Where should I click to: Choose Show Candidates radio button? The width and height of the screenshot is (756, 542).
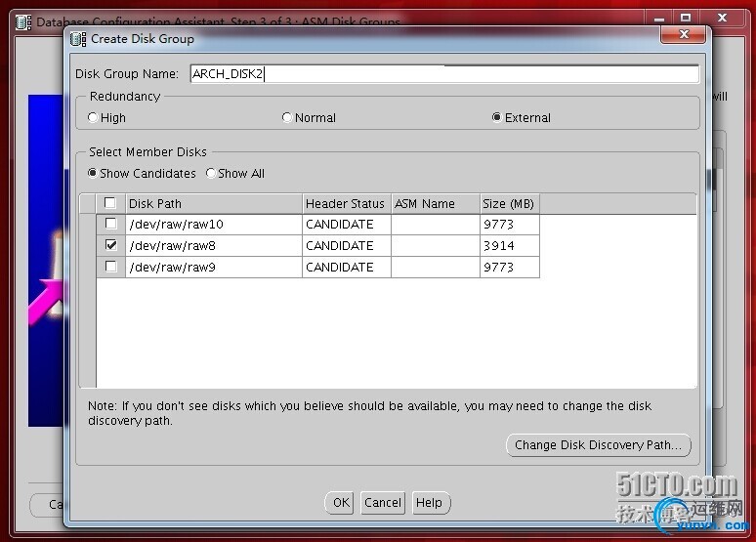click(93, 173)
